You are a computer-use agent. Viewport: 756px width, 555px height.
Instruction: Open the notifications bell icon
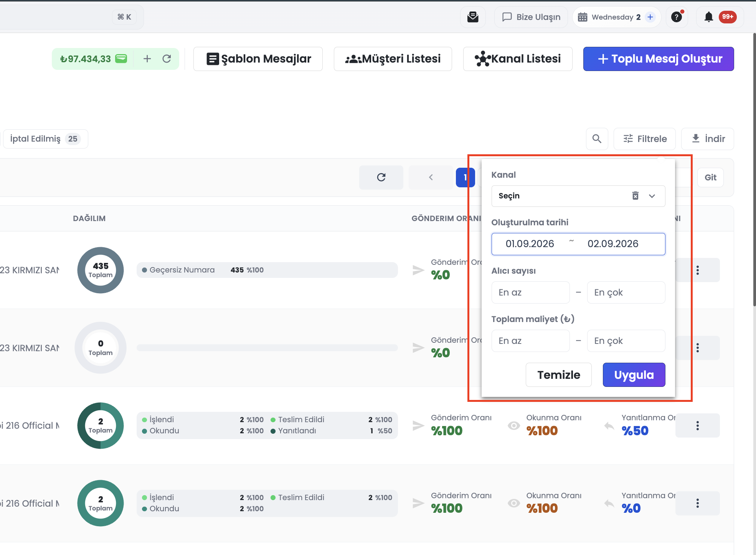tap(709, 17)
